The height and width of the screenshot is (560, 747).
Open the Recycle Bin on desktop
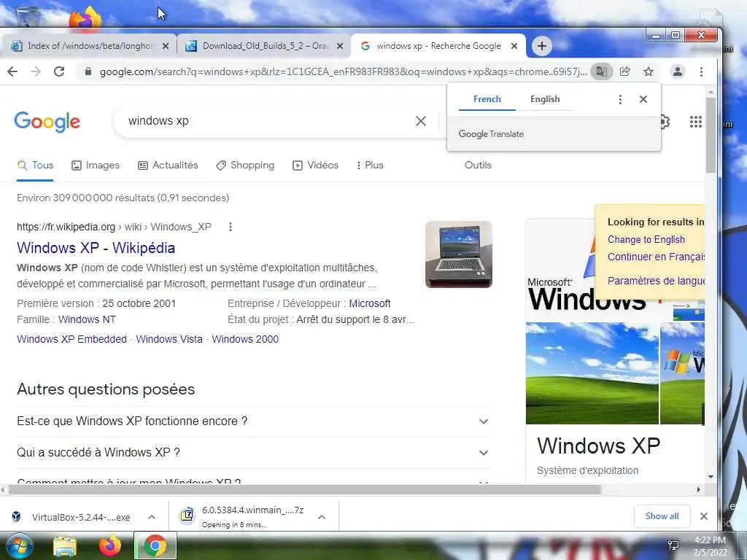tap(28, 17)
